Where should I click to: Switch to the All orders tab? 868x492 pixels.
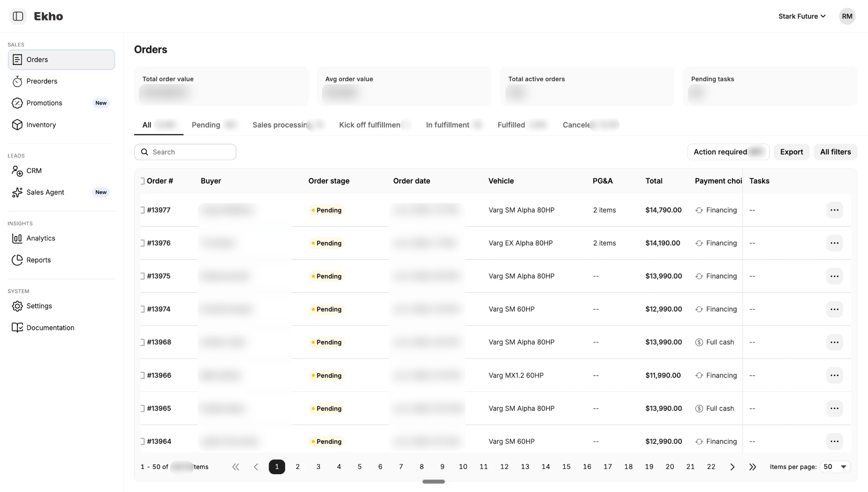click(x=159, y=125)
